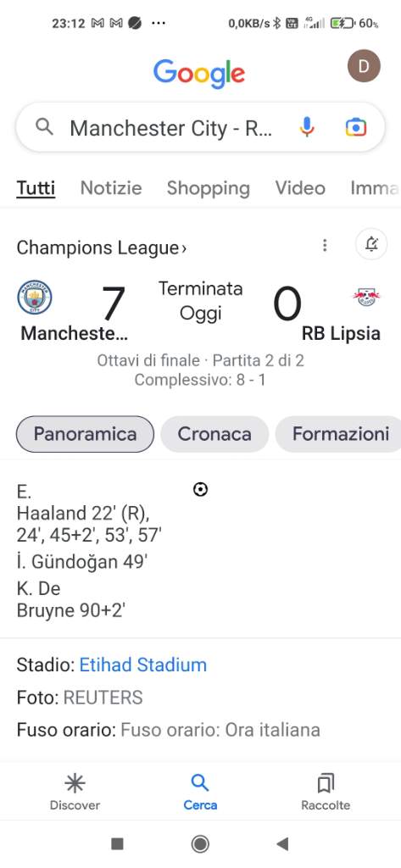Open the Shopping results tab
Screen dimensions: 401x868
(209, 188)
